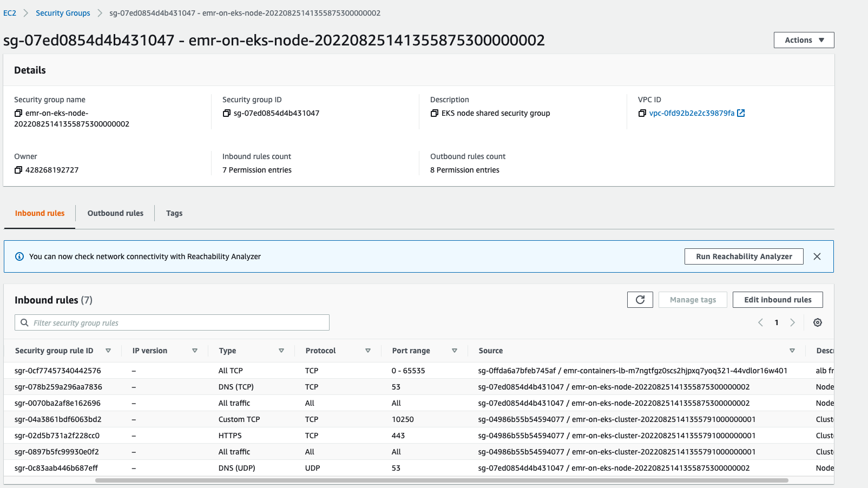Image resolution: width=868 pixels, height=488 pixels.
Task: Edit inbound rules
Action: tap(777, 299)
